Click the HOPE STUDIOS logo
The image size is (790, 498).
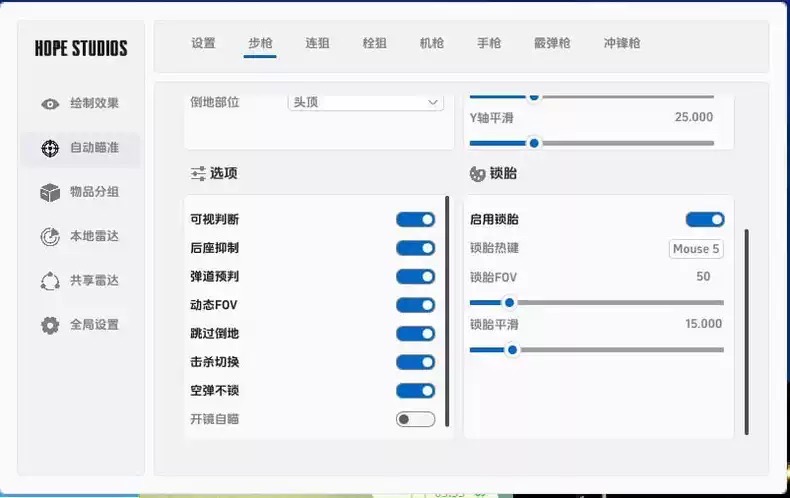(81, 48)
